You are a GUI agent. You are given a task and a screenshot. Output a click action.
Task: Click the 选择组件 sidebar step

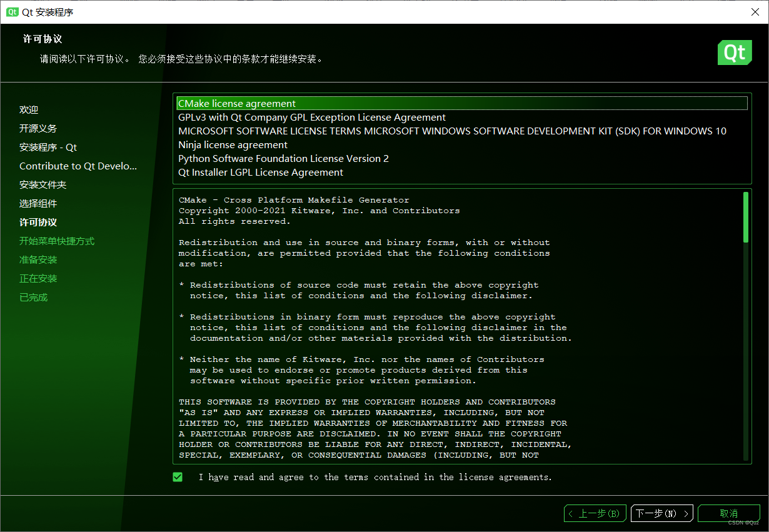point(38,204)
